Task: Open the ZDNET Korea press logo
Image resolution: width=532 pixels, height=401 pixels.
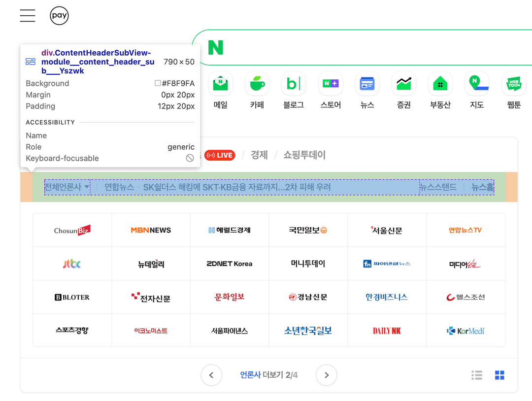Action: pyautogui.click(x=230, y=264)
